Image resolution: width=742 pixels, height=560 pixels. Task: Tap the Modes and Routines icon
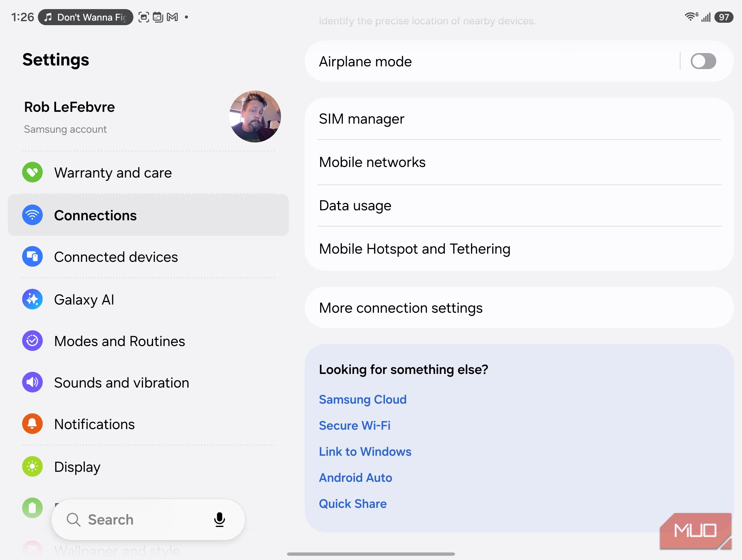pyautogui.click(x=32, y=341)
